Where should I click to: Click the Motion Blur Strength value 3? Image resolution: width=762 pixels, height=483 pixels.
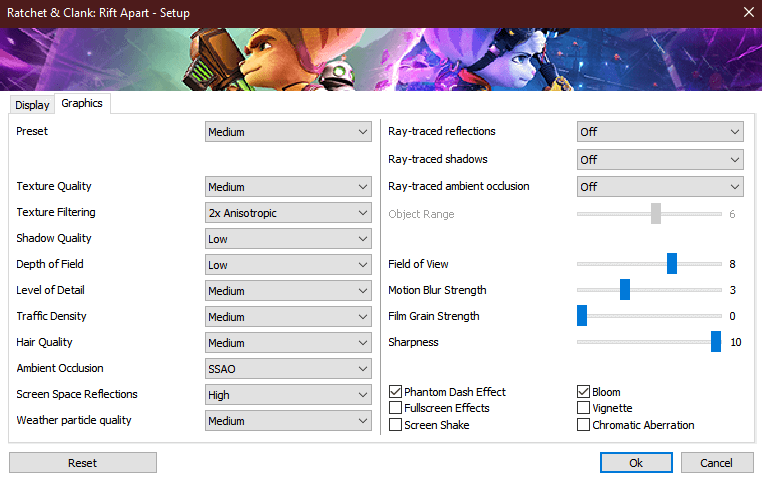[x=733, y=290]
